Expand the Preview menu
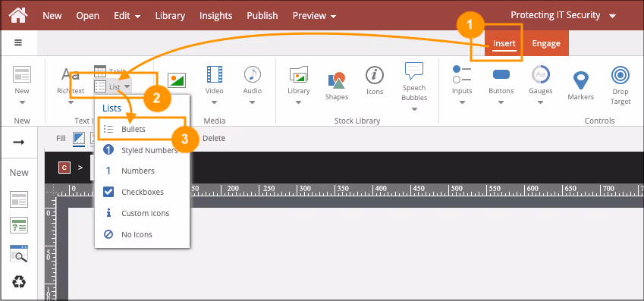The height and width of the screenshot is (301, 644). click(314, 16)
